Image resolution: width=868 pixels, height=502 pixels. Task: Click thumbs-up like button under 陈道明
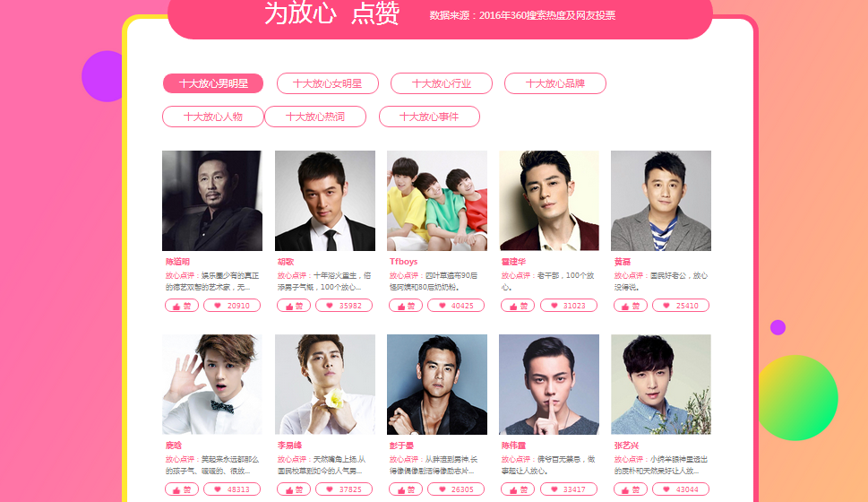(x=182, y=306)
